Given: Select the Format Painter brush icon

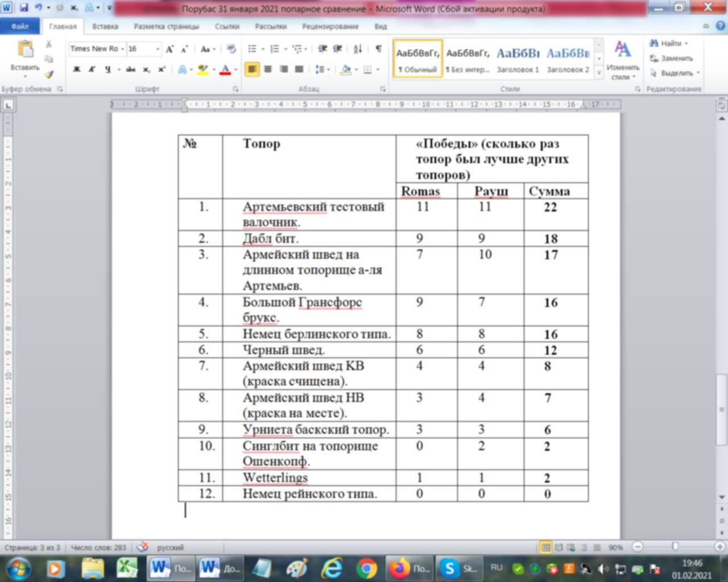Looking at the screenshot, I should 49,74.
